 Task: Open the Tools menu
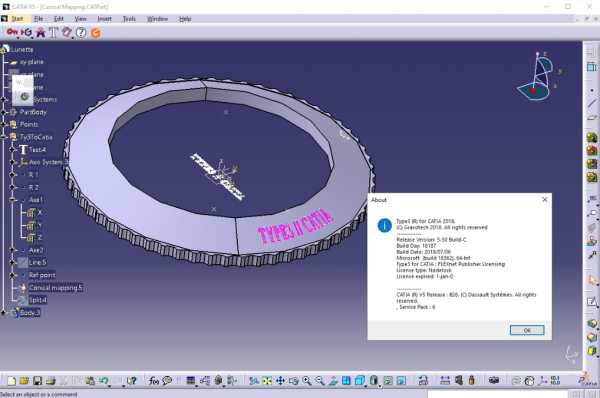tap(129, 19)
